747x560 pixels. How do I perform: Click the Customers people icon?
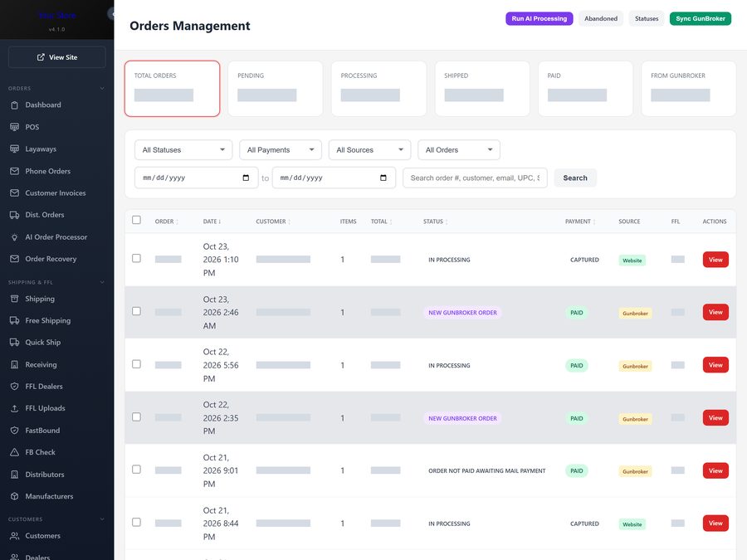point(15,536)
